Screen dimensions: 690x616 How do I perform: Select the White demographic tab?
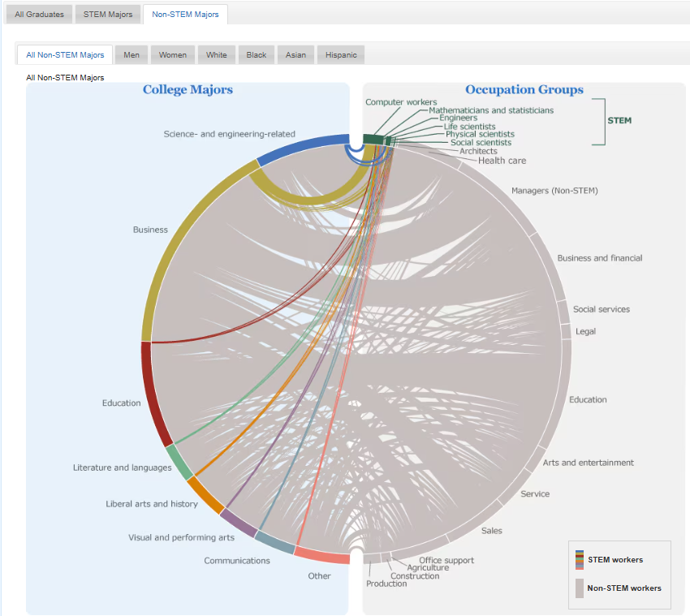[217, 55]
